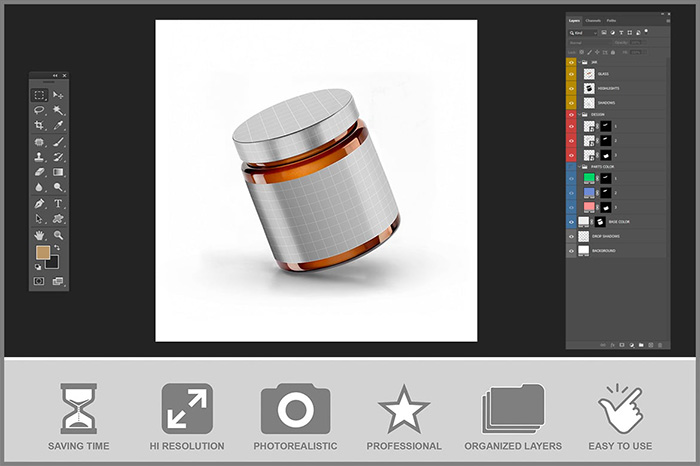Toggle visibility of green Parts Color layer 1
Screen dimensions: 700x466
click(571, 179)
